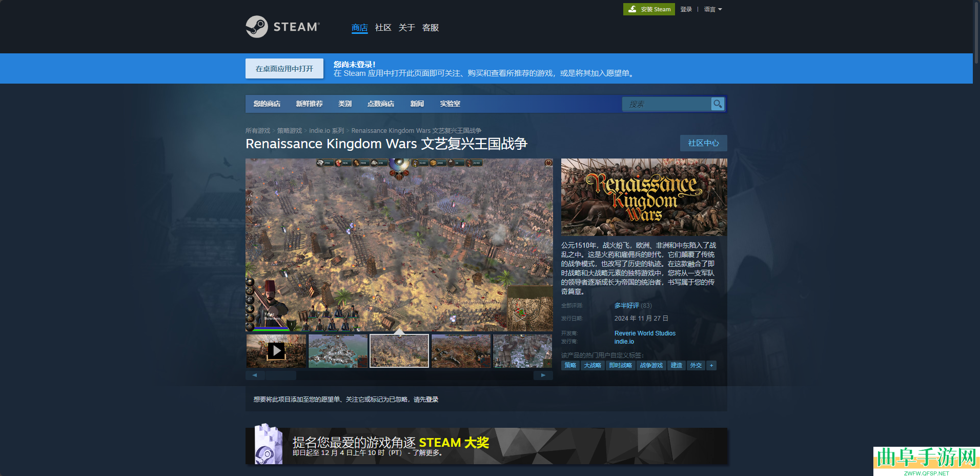Click the Renaissance Kingdom Wars breadcrumb link
The image size is (980, 476).
pos(416,131)
